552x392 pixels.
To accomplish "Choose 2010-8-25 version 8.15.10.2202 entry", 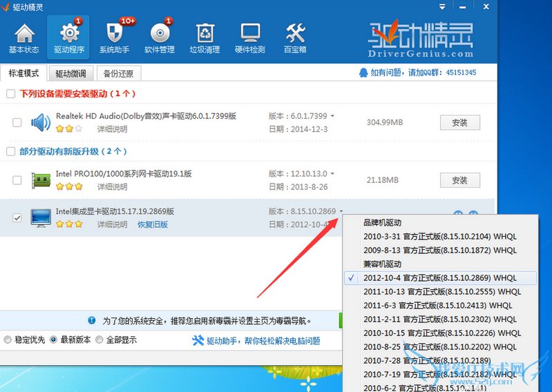I will click(440, 347).
